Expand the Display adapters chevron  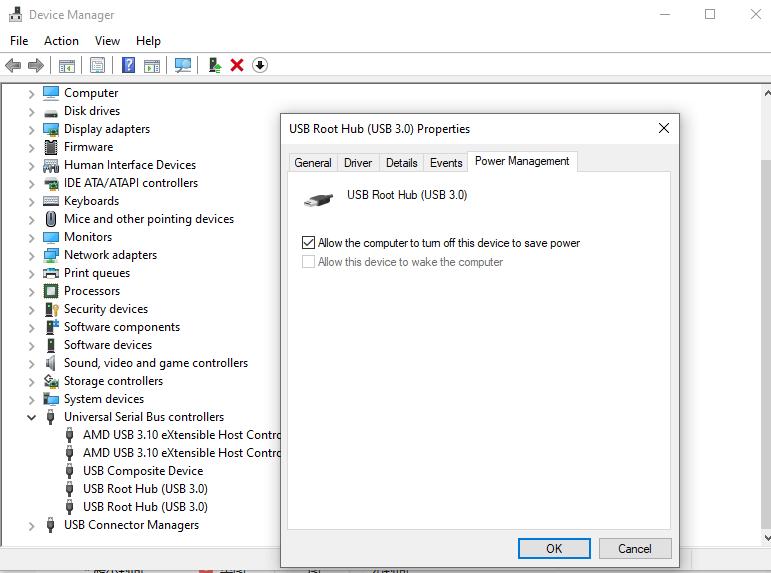point(31,130)
